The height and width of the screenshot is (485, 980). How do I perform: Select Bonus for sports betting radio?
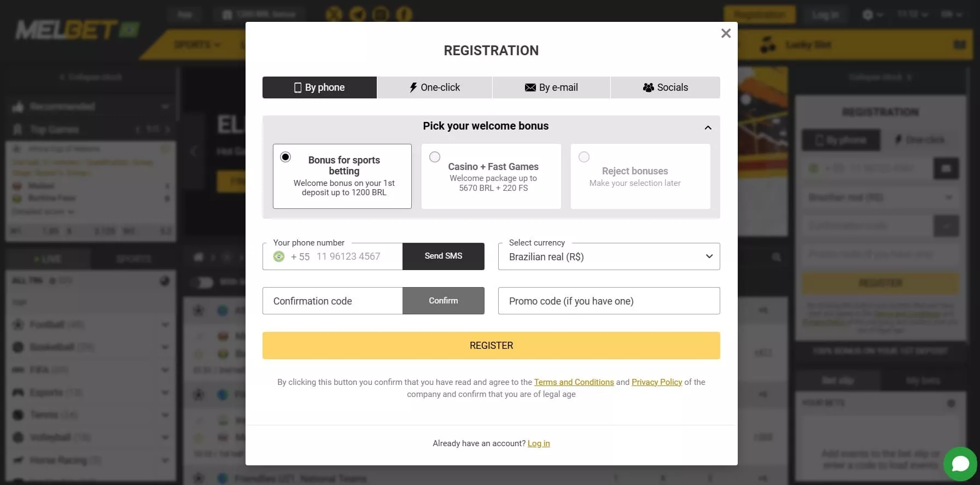pos(285,157)
